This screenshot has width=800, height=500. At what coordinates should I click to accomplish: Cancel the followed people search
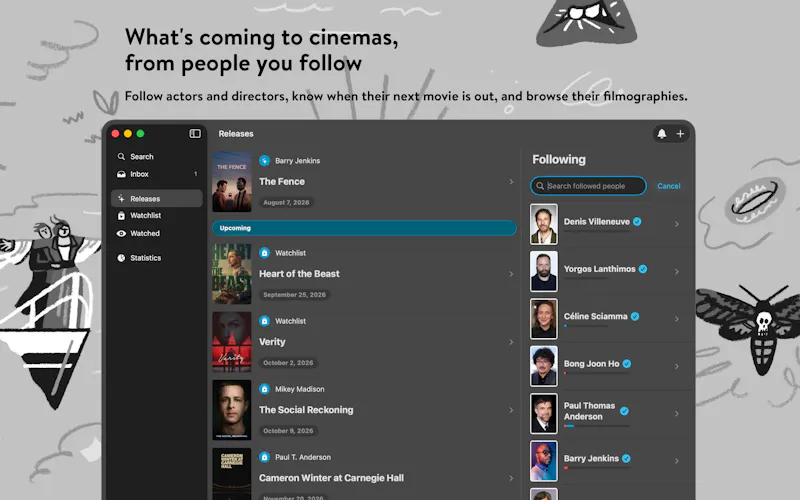[668, 186]
